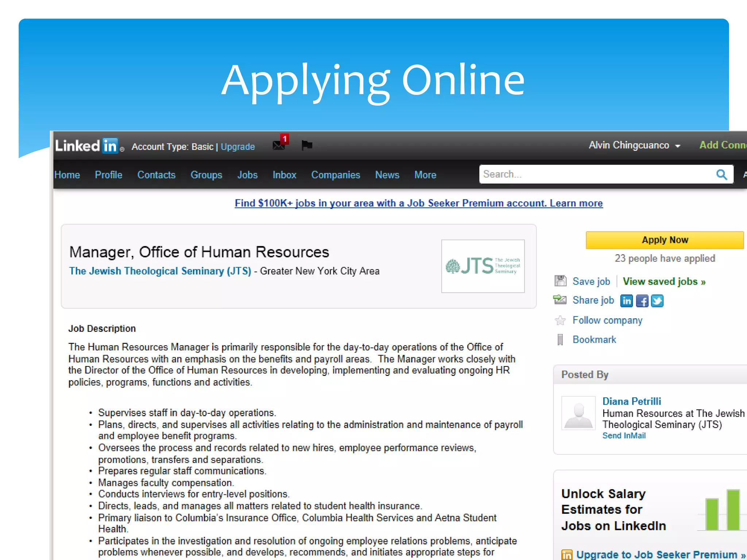Click the LinkedIn logo
Screen dimensions: 747x560
tap(87, 146)
